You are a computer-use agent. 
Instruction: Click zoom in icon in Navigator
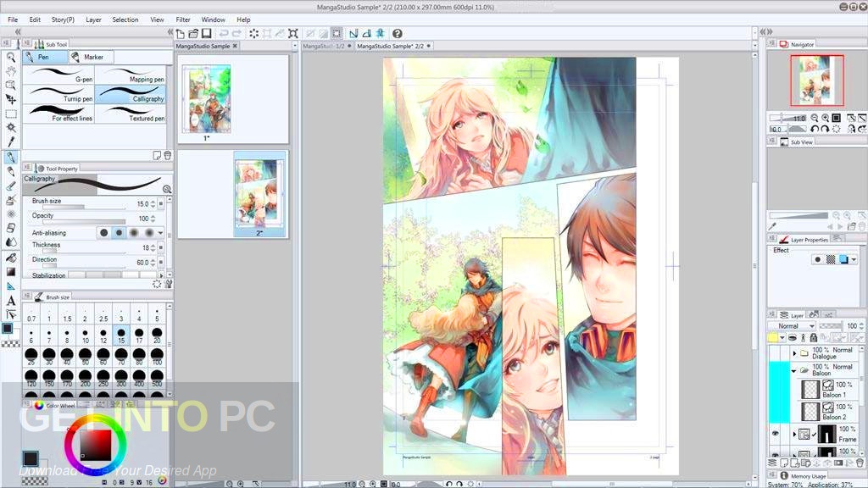(x=826, y=118)
